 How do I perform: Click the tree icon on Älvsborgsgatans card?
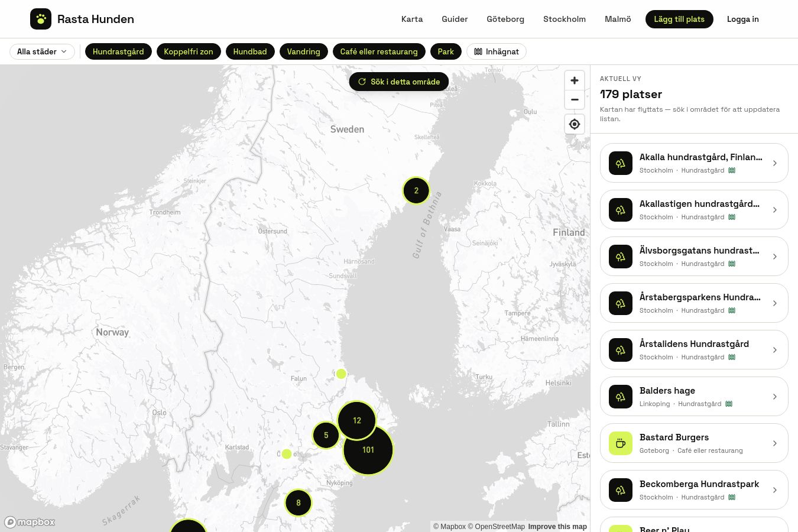coord(621,257)
